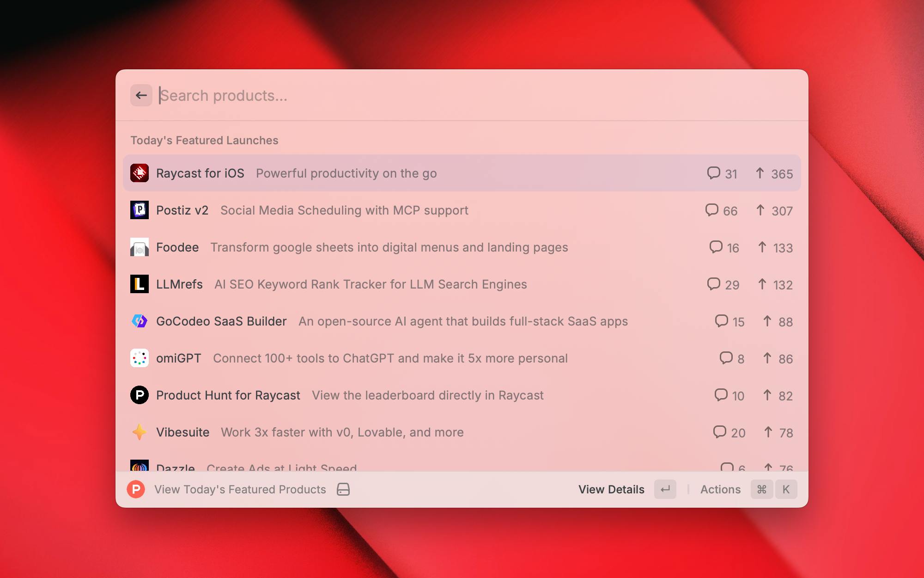Select the "Product Hunt for Raycast" product name
The height and width of the screenshot is (578, 924).
pos(228,395)
